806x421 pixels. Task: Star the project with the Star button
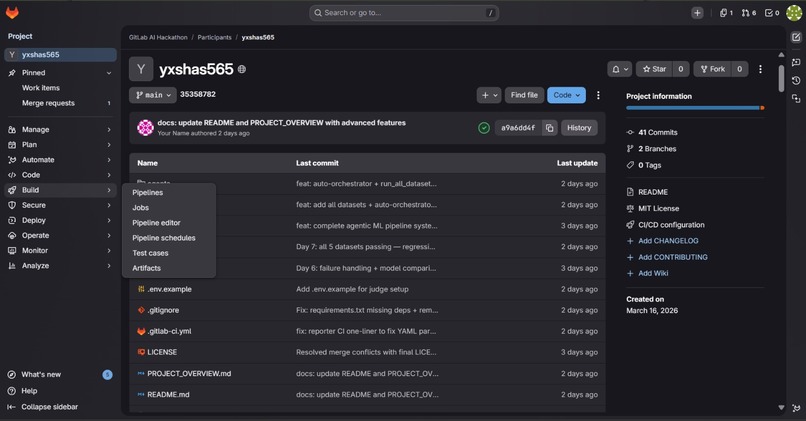(x=654, y=69)
